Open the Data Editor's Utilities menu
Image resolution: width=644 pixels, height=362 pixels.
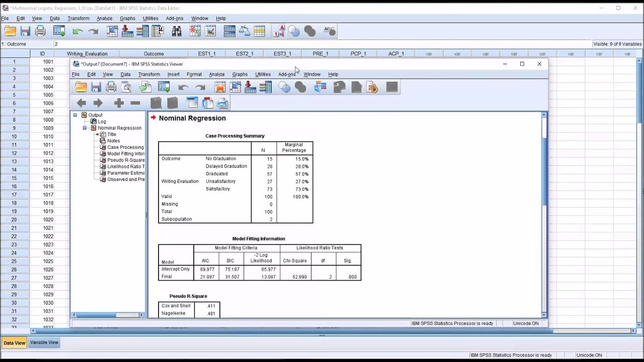point(150,19)
